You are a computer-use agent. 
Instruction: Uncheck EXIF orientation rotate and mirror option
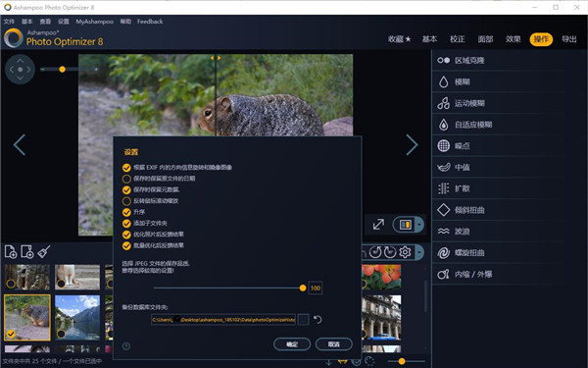pos(126,168)
